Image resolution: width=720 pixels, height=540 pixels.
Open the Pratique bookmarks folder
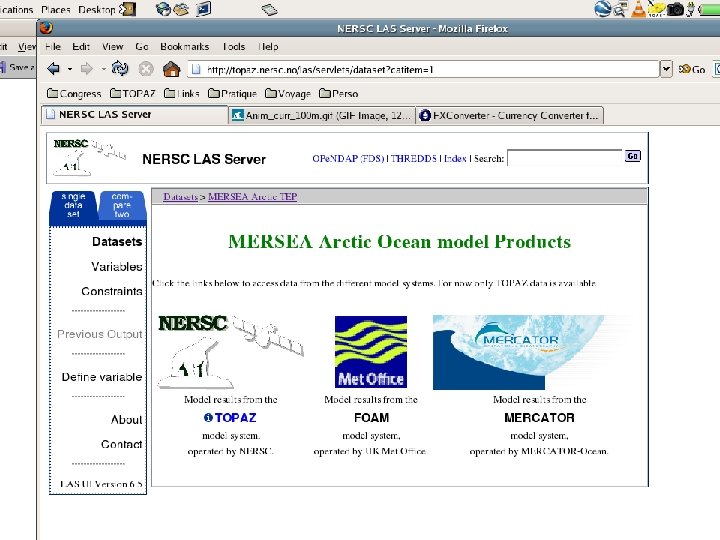pos(232,94)
